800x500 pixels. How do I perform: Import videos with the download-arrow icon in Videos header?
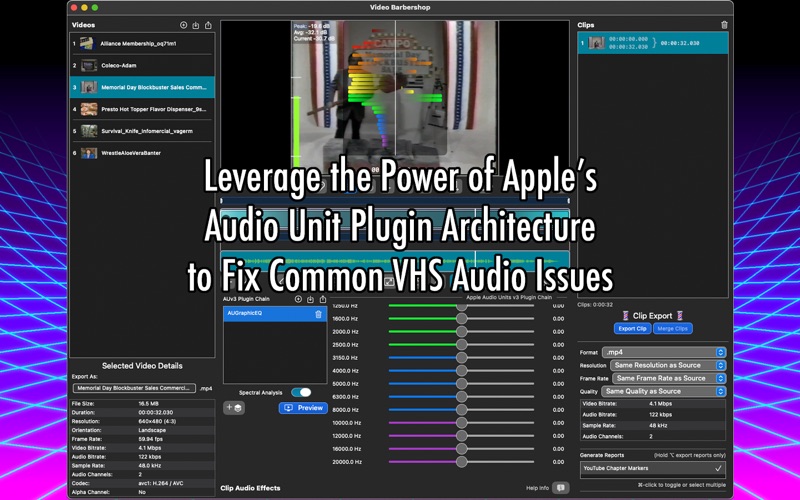tap(196, 25)
